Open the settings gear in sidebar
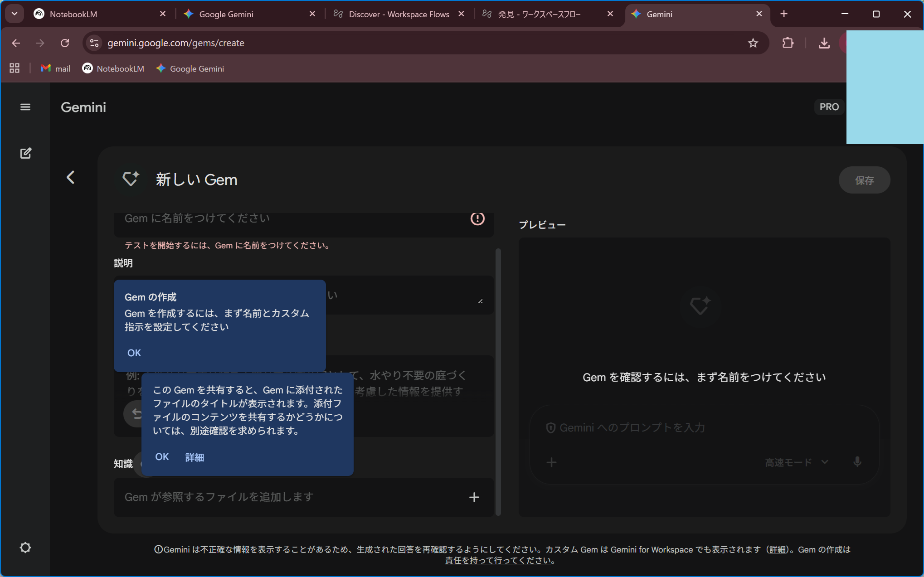 point(25,548)
